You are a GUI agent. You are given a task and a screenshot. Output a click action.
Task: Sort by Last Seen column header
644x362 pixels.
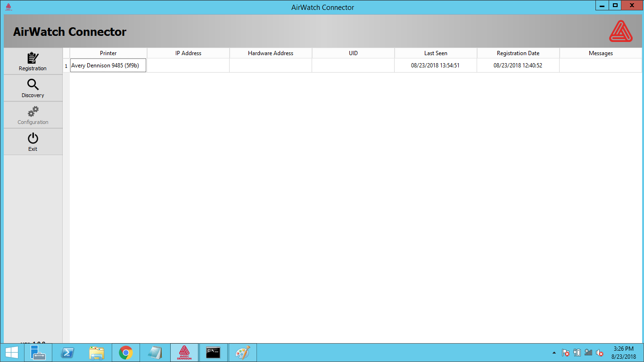(436, 53)
